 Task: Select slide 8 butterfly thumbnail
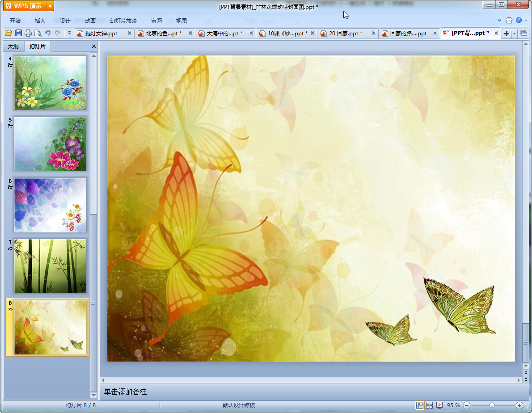tap(50, 327)
